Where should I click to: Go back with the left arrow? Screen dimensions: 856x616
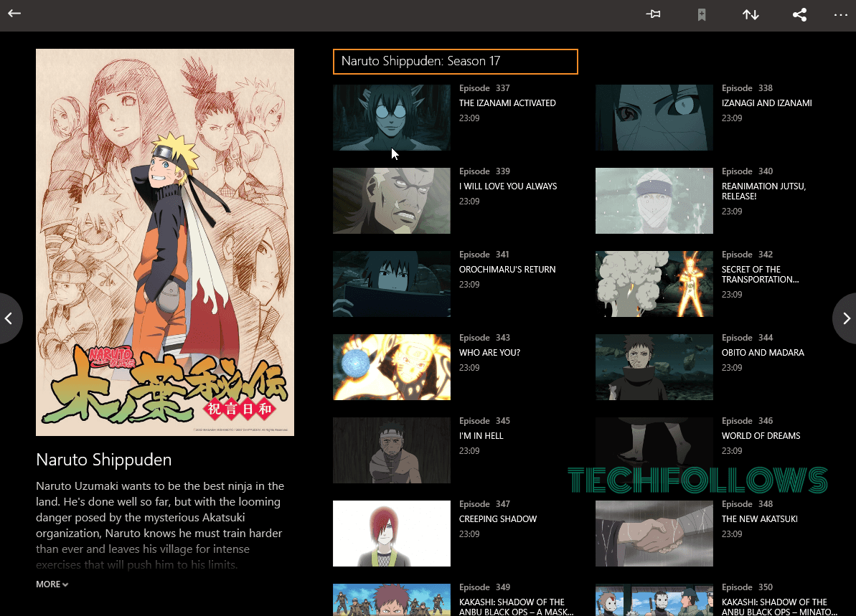click(x=14, y=14)
